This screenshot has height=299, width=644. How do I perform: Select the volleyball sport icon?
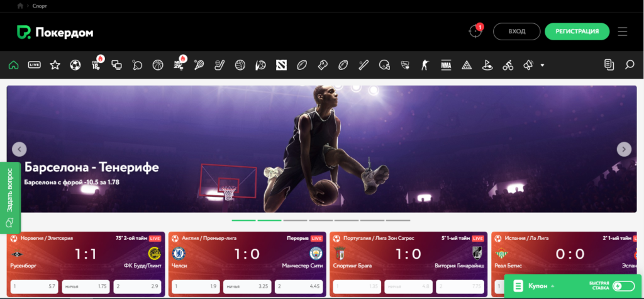point(240,65)
